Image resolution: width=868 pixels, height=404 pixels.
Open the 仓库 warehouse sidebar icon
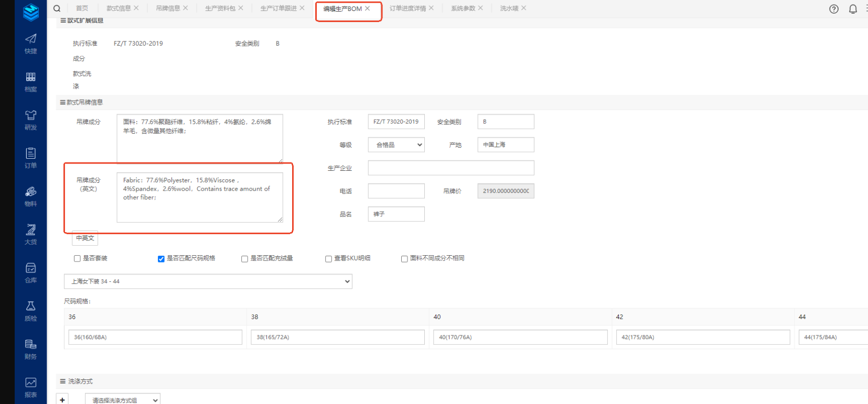click(x=30, y=272)
